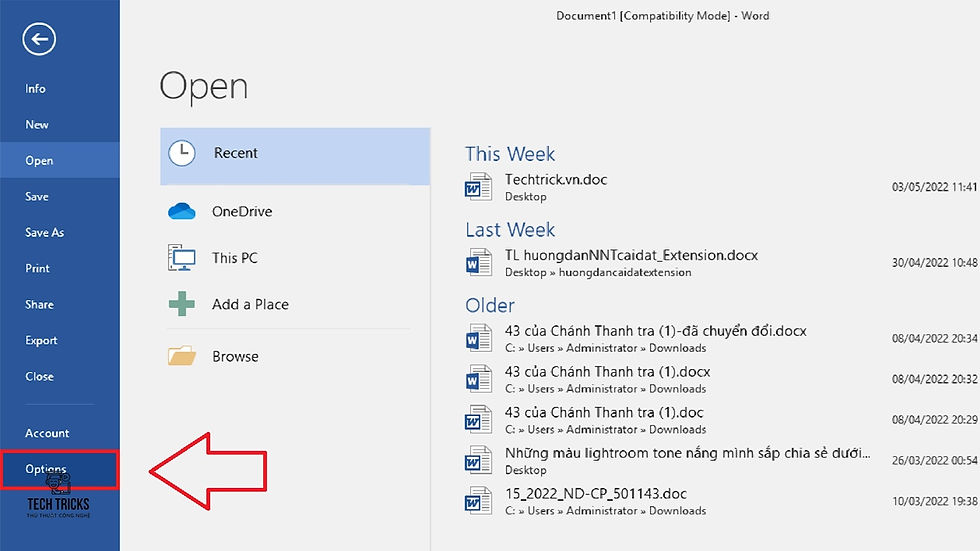Screen dimensions: 980x551
Task: Click Word icon of 15_2022_ND-CP_501143.doc
Action: (x=478, y=500)
